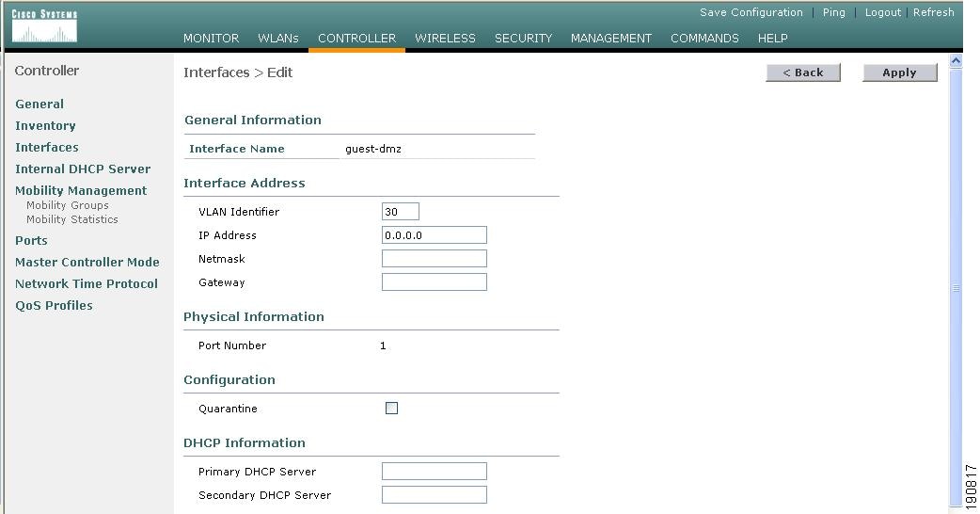The width and height of the screenshot is (980, 514).
Task: Open Interfaces in the sidebar
Action: [47, 148]
